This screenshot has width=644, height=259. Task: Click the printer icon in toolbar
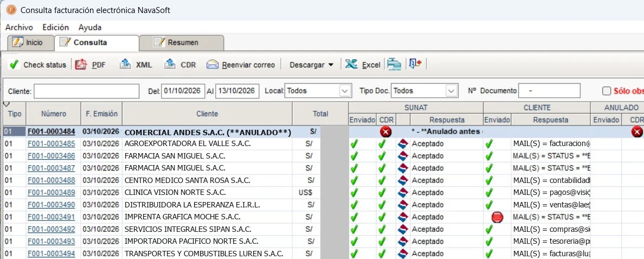[x=394, y=65]
